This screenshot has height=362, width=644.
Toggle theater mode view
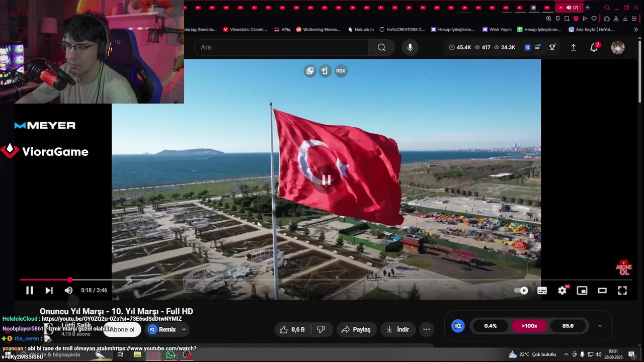pos(602,290)
